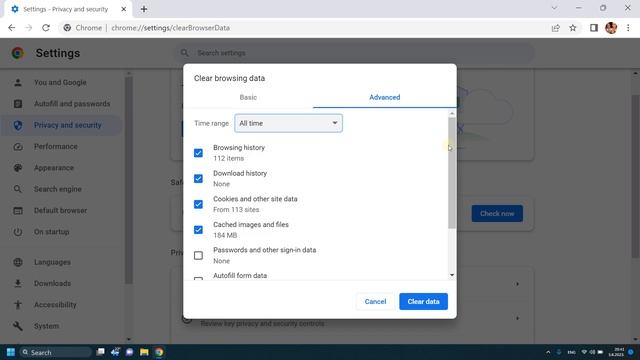
Task: Open the tab search chevron
Action: [554, 8]
